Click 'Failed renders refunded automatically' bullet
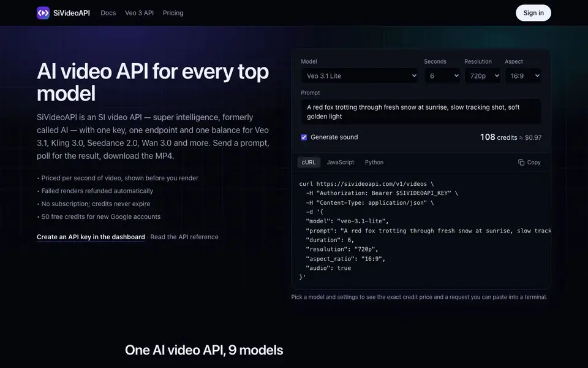Screen dimensions: 588x368 pos(97,191)
